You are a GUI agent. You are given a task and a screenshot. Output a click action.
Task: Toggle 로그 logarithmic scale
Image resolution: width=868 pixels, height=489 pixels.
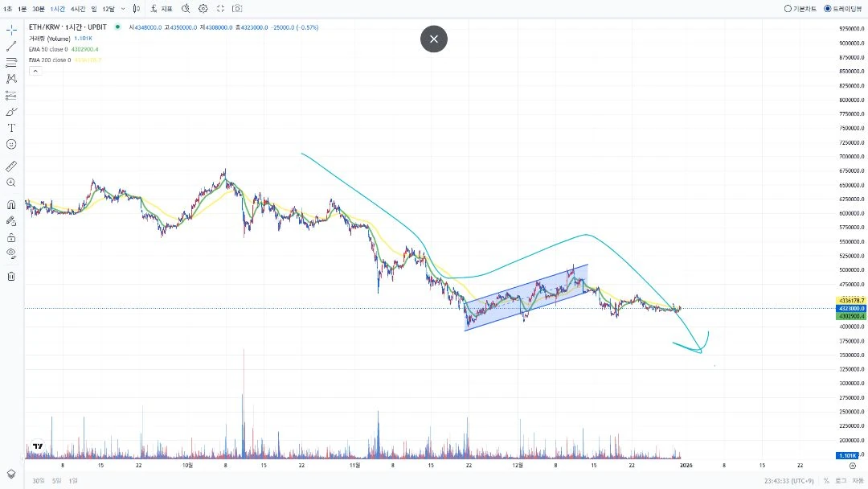[841, 481]
